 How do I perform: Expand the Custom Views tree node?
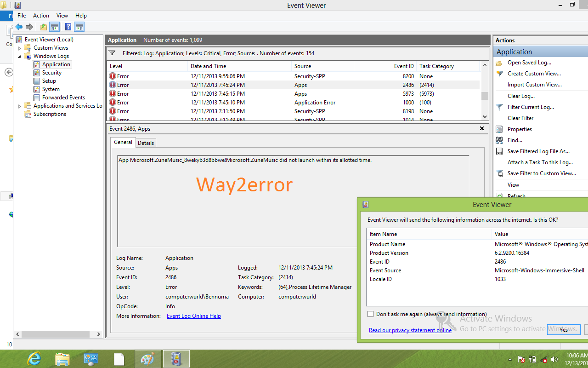(19, 47)
